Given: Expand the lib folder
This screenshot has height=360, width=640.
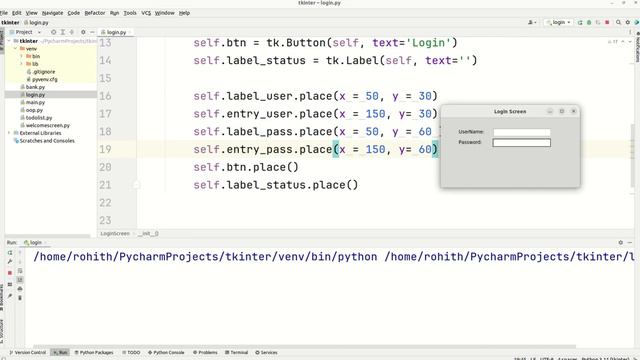Looking at the screenshot, I should [21, 64].
